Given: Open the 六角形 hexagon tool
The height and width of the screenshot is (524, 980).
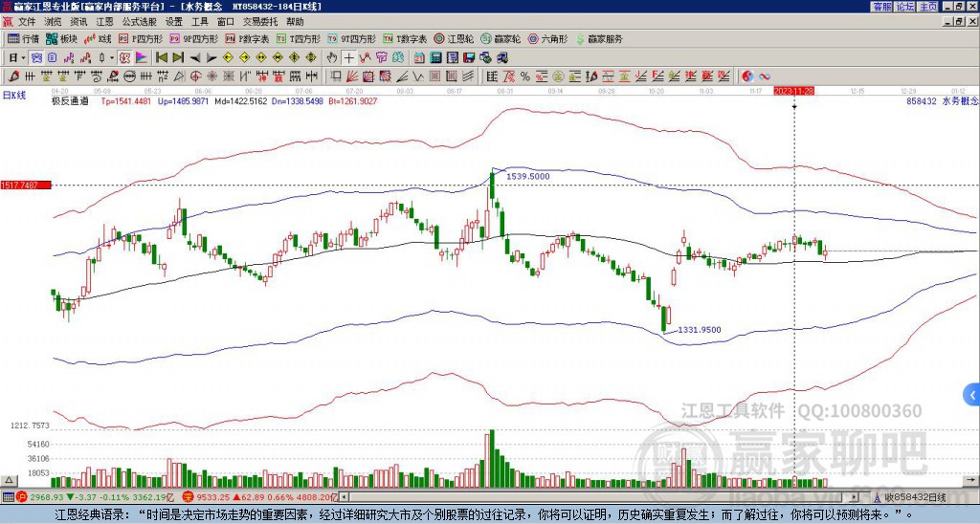Looking at the screenshot, I should tap(548, 38).
